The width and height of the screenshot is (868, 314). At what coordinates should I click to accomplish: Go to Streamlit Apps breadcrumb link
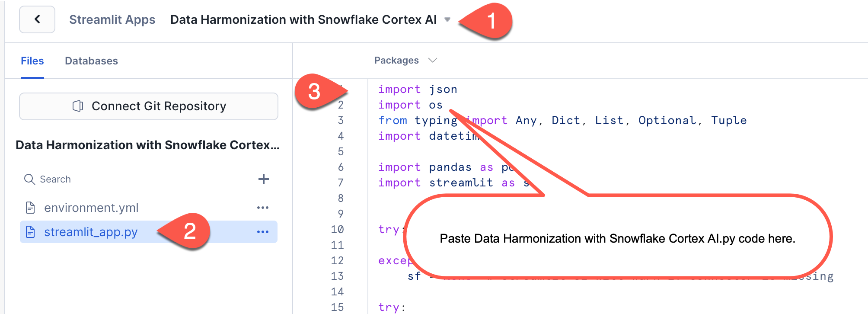[x=112, y=19]
